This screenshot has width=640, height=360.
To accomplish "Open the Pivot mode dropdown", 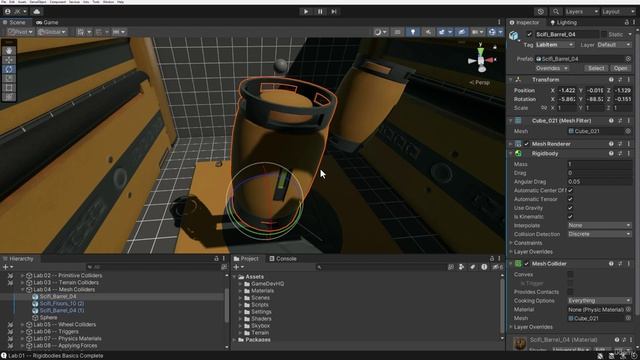I will 20,32.
